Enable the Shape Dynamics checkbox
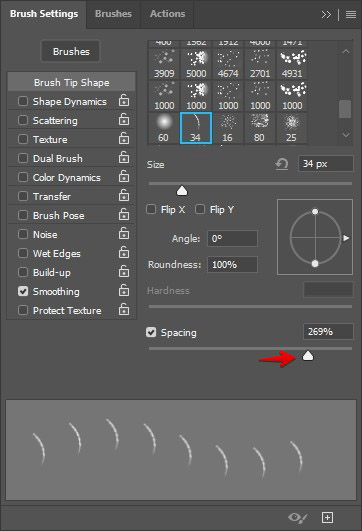 tap(23, 101)
